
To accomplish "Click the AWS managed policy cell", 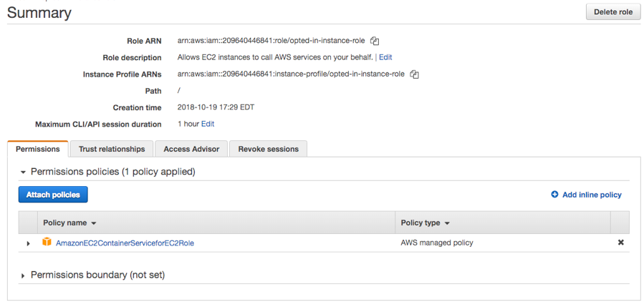I will pyautogui.click(x=437, y=243).
